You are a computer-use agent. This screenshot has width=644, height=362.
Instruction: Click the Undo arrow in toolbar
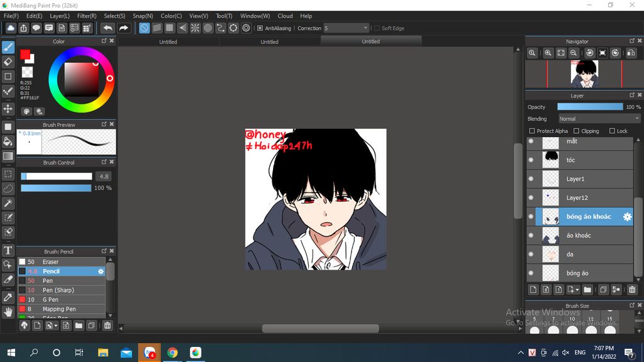(108, 28)
